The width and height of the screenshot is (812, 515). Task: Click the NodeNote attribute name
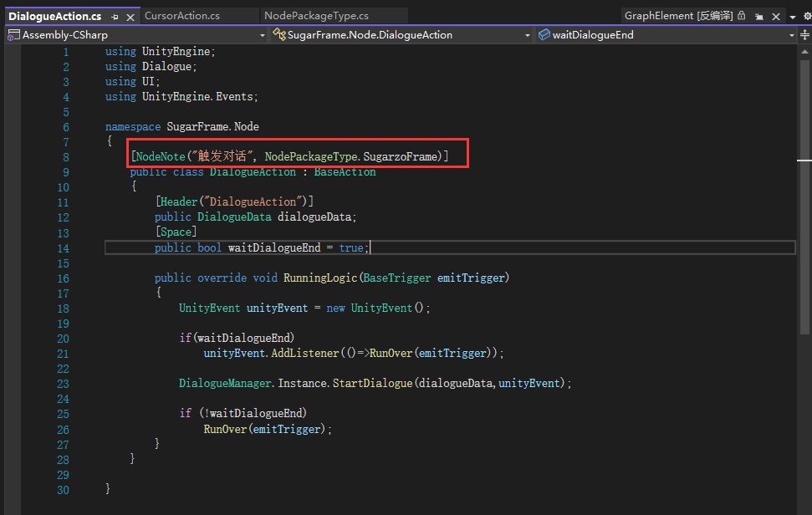coord(161,156)
